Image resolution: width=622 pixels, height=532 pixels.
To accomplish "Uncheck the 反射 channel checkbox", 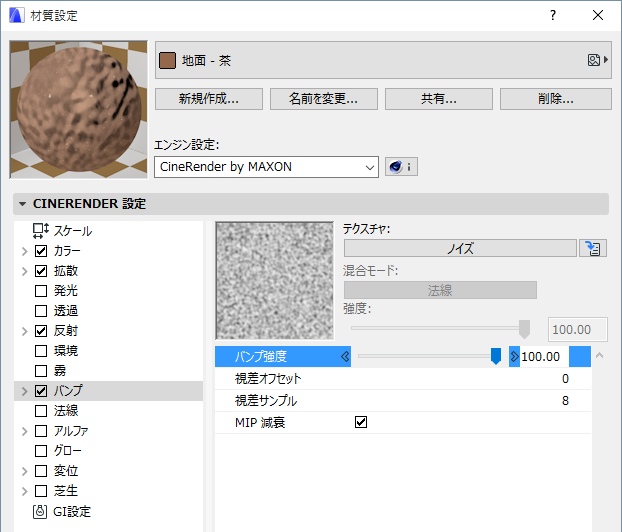I will pos(41,331).
